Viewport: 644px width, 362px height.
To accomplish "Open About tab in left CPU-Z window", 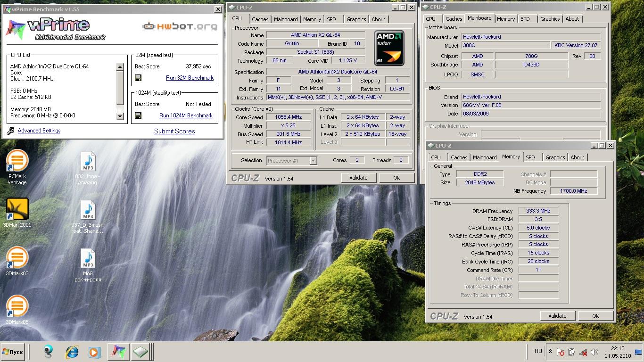I will click(x=379, y=19).
